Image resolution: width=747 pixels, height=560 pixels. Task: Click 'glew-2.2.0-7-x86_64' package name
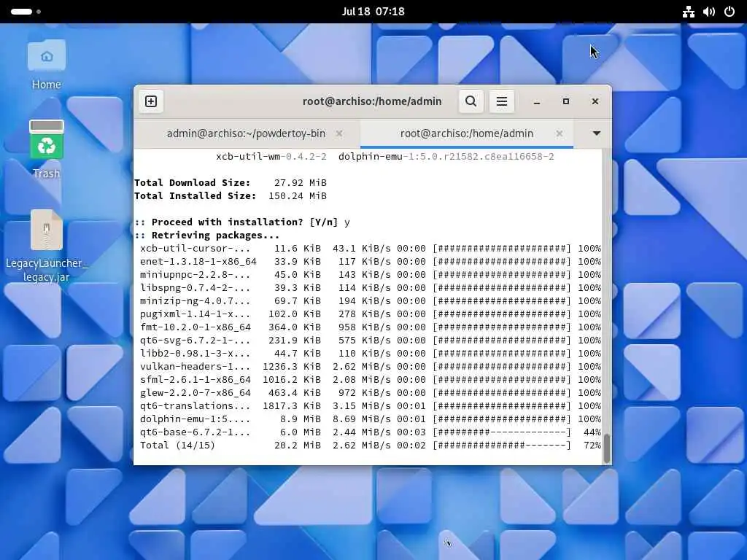coord(196,393)
